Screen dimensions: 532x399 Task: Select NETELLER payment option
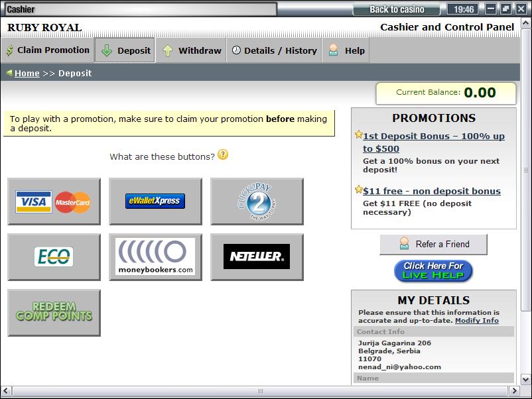(x=257, y=256)
